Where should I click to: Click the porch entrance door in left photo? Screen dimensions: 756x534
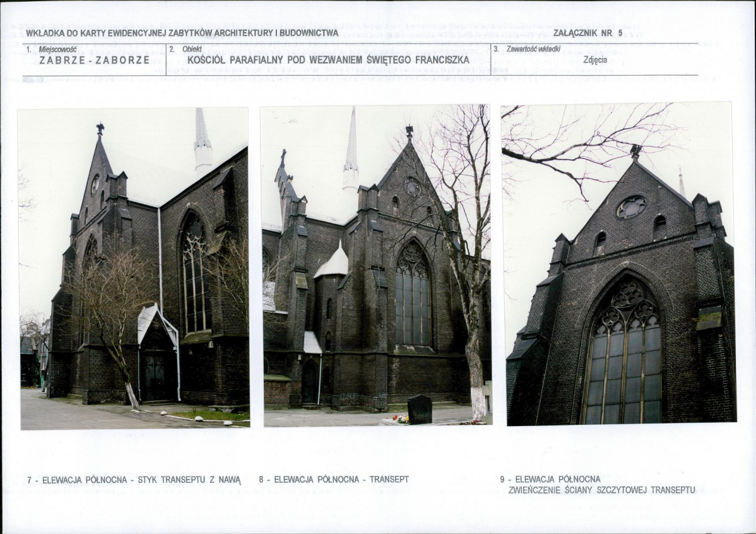153,377
